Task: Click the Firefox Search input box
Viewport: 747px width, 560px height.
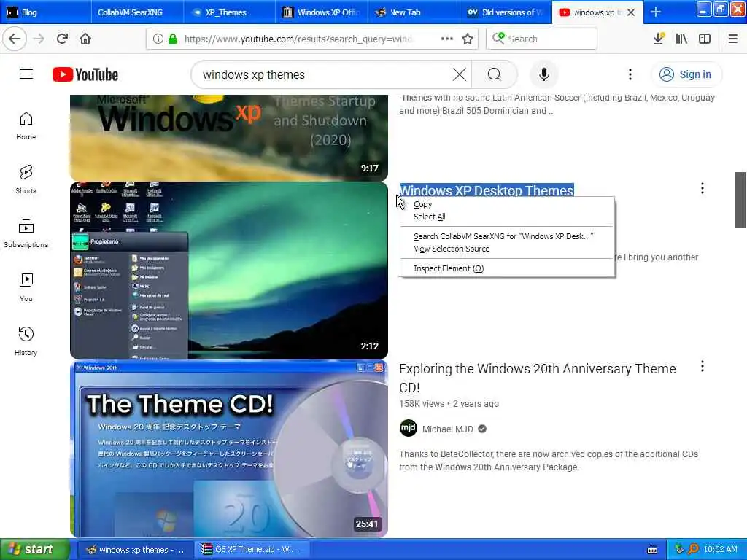Action: pyautogui.click(x=542, y=39)
